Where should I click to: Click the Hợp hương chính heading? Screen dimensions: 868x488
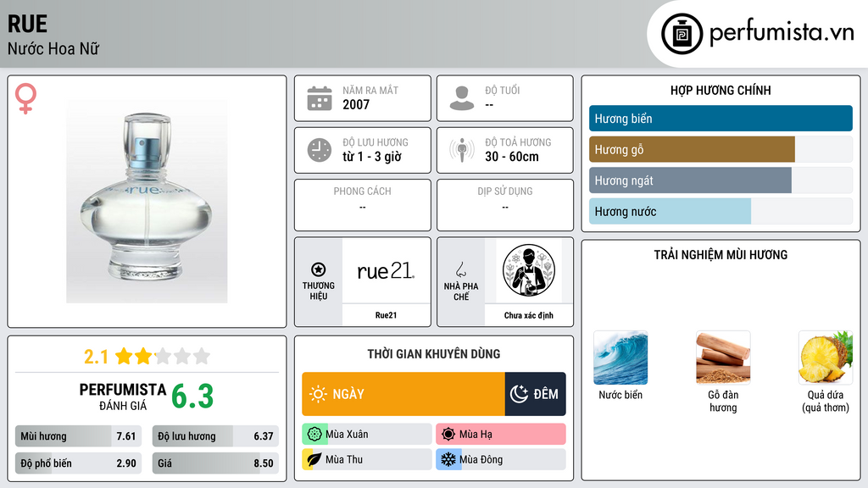(721, 90)
